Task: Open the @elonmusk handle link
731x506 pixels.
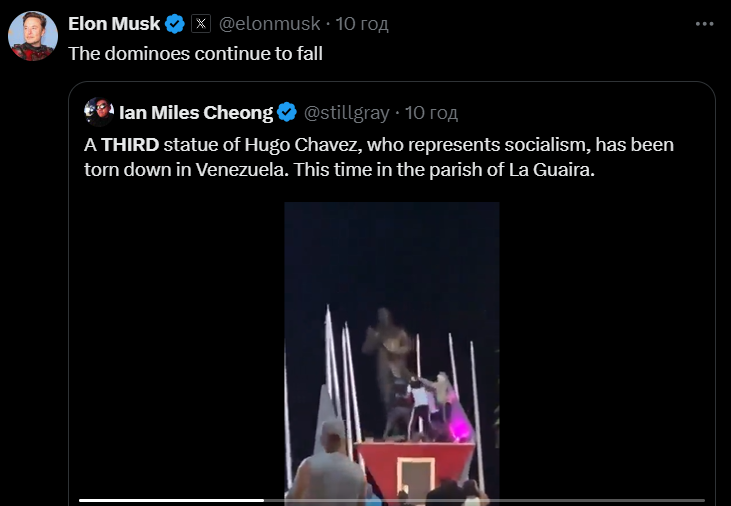Action: 267,23
